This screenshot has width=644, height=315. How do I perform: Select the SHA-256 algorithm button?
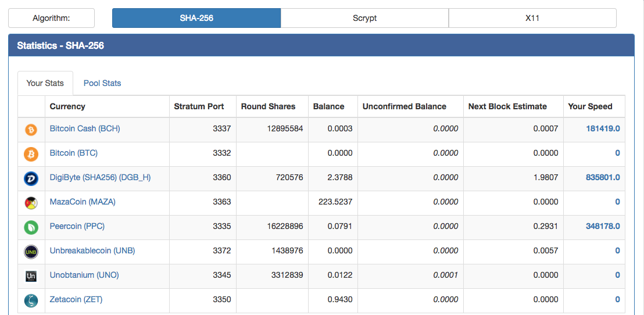pyautogui.click(x=196, y=18)
